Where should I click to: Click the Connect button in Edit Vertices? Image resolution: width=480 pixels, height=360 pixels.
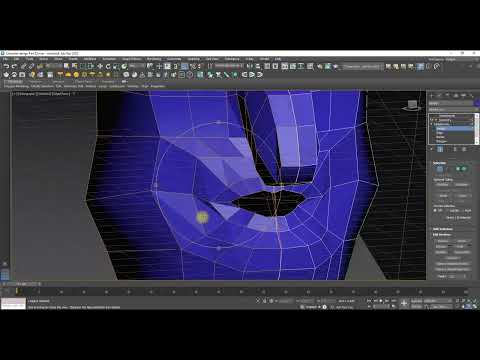pyautogui.click(x=453, y=258)
